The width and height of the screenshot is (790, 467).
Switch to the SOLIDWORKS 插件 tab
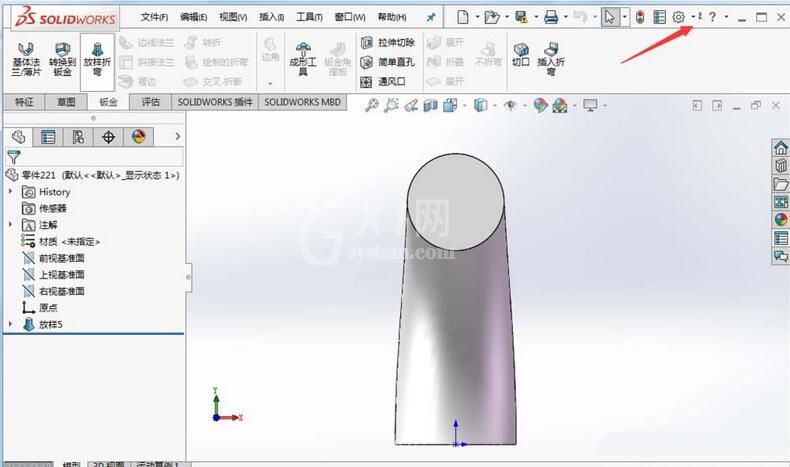tap(215, 102)
